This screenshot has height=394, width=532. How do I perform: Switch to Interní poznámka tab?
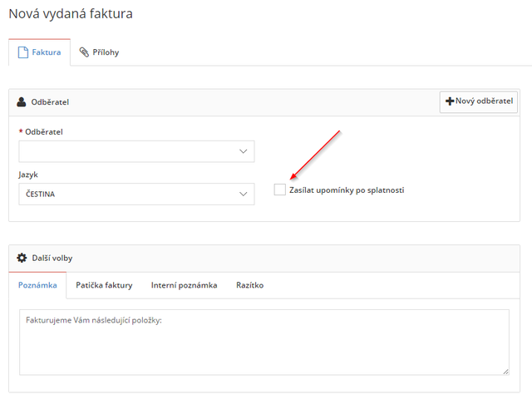pyautogui.click(x=185, y=285)
